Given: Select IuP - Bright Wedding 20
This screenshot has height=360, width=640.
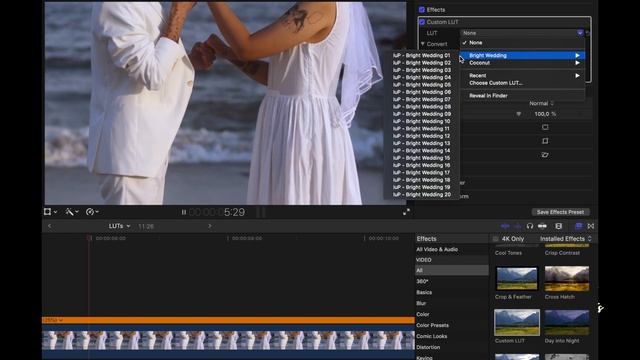Looking at the screenshot, I should (422, 195).
